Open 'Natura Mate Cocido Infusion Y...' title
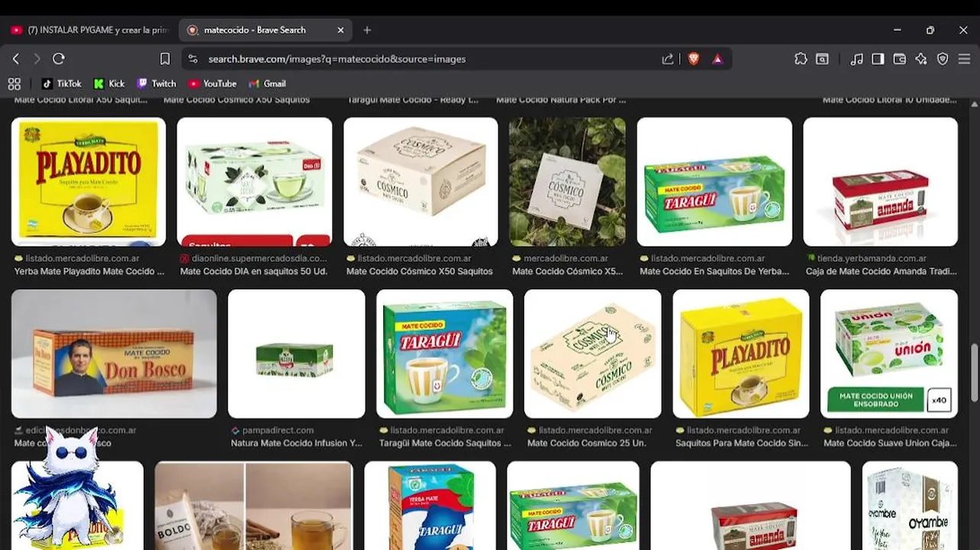Image resolution: width=980 pixels, height=550 pixels. click(296, 443)
